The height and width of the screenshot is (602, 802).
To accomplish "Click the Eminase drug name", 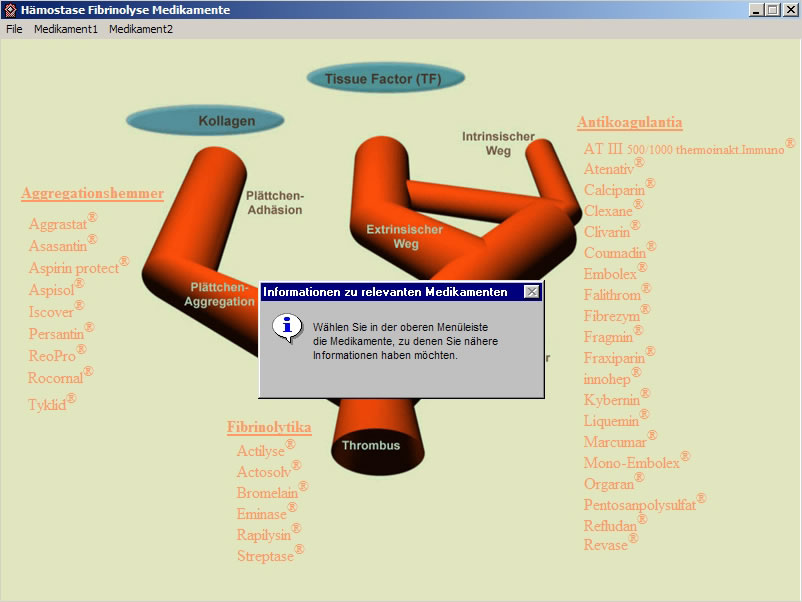I will [x=266, y=512].
